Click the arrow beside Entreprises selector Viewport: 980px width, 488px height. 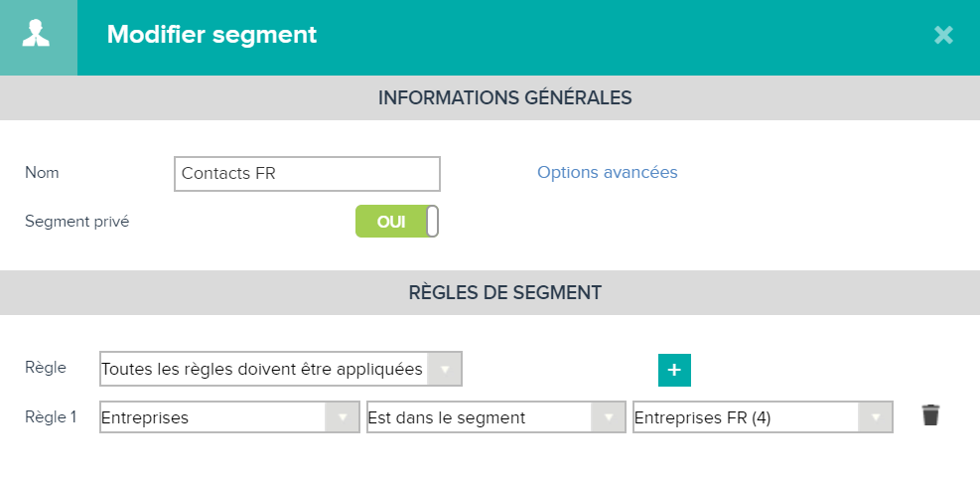342,417
